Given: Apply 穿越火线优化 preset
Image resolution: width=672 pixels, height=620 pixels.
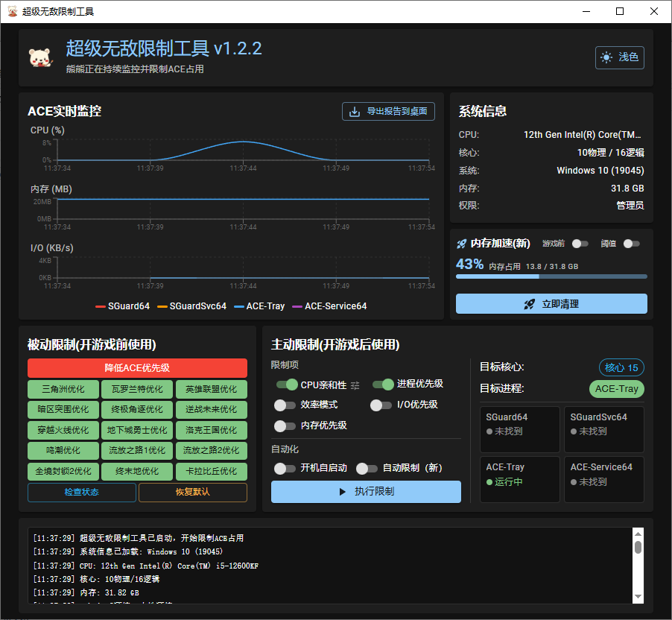Looking at the screenshot, I should (63, 431).
